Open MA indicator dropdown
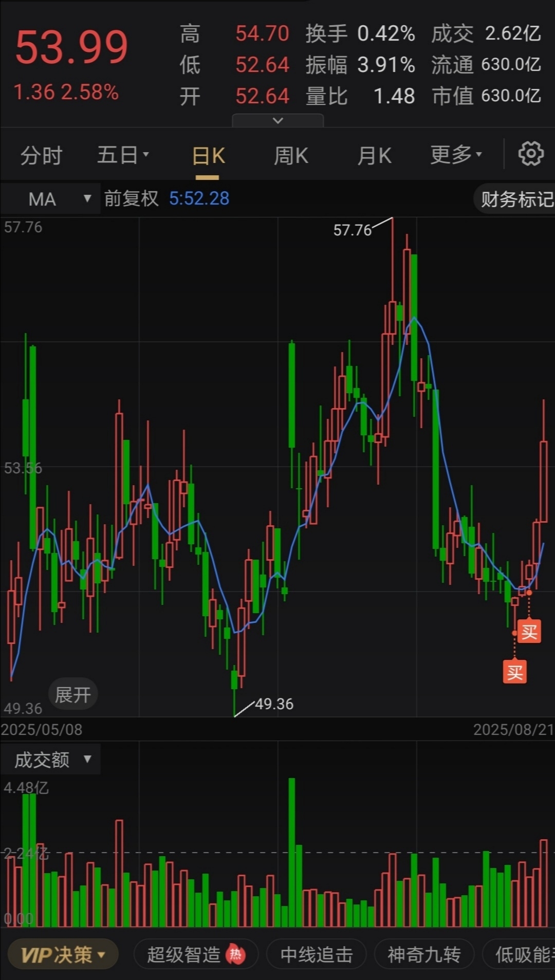555x980 pixels. click(x=50, y=199)
